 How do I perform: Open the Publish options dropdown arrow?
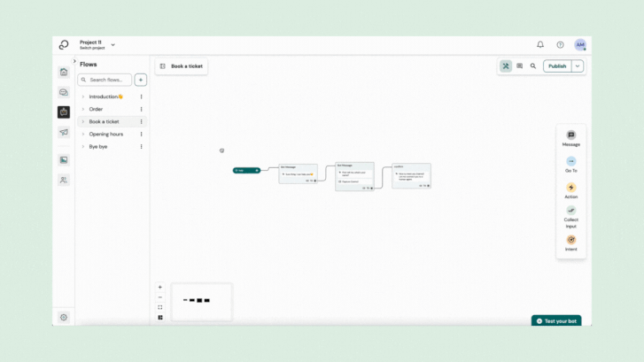click(578, 66)
